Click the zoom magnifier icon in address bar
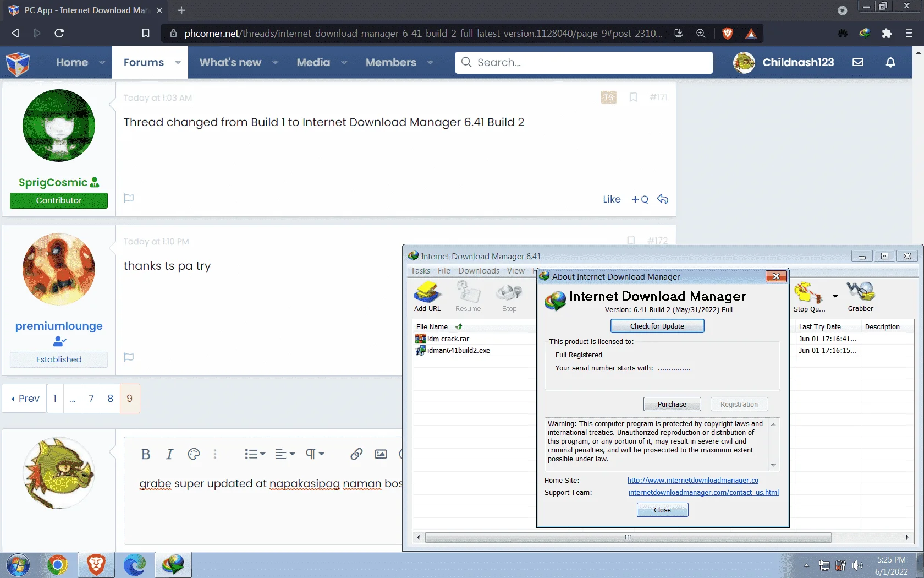This screenshot has height=578, width=924. tap(701, 34)
